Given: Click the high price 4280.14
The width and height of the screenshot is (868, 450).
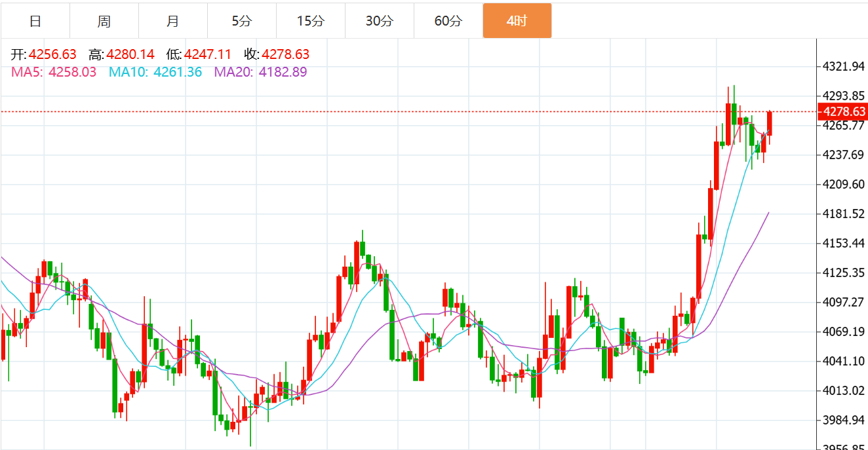Looking at the screenshot, I should [130, 54].
